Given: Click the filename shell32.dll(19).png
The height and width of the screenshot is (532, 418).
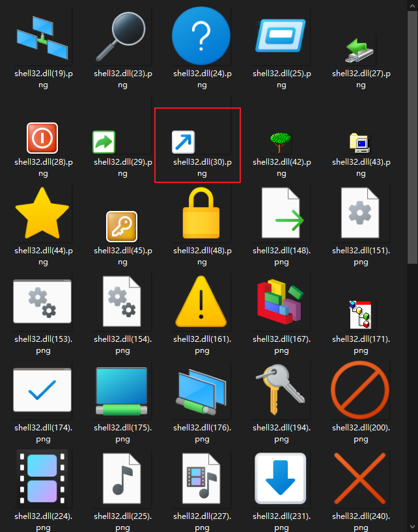Looking at the screenshot, I should 44,79.
